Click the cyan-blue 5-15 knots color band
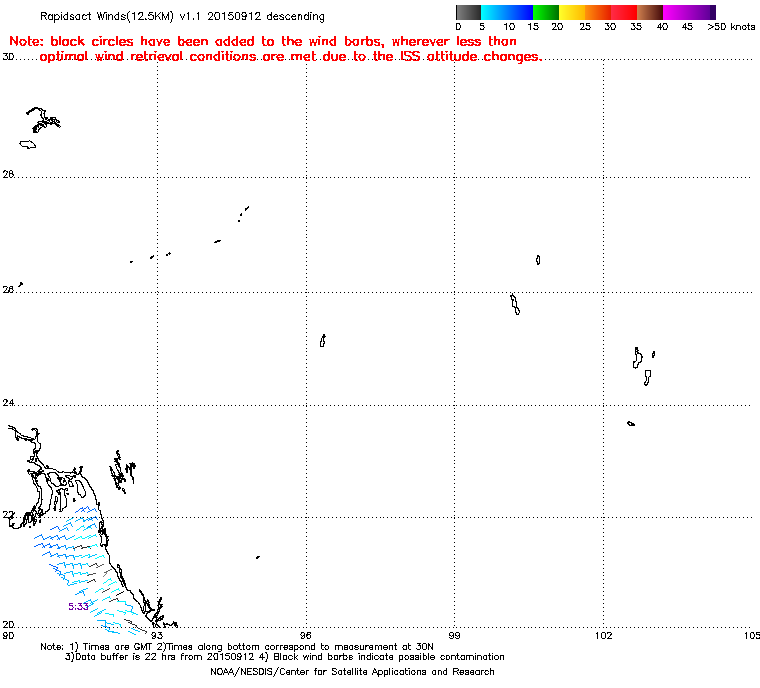This screenshot has width=760, height=688. coord(507,12)
